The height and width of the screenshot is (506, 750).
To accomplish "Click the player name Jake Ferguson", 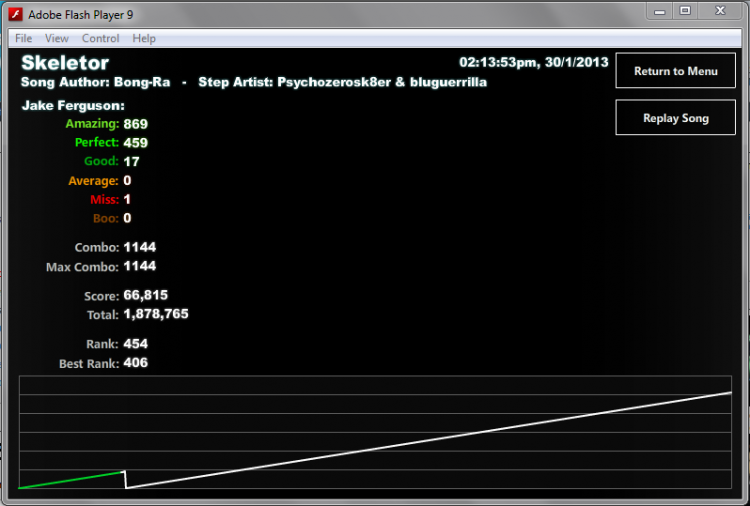I will 73,106.
